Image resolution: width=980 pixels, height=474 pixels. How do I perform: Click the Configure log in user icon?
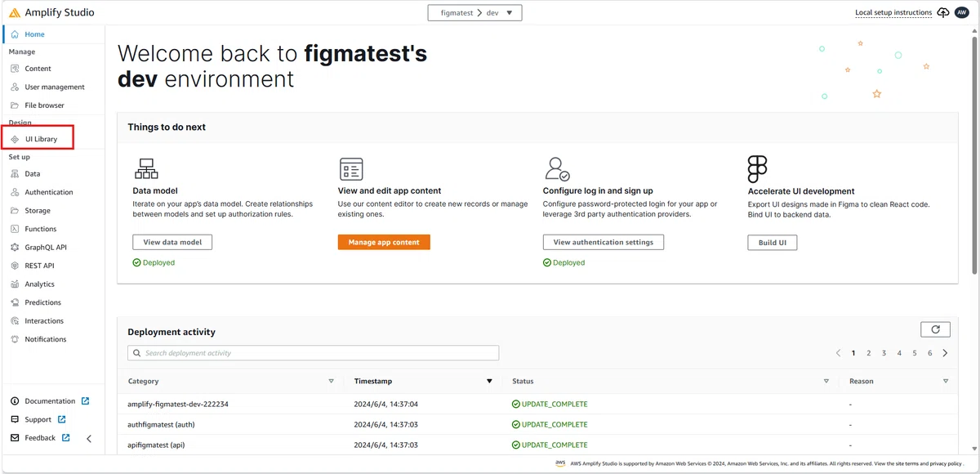556,169
